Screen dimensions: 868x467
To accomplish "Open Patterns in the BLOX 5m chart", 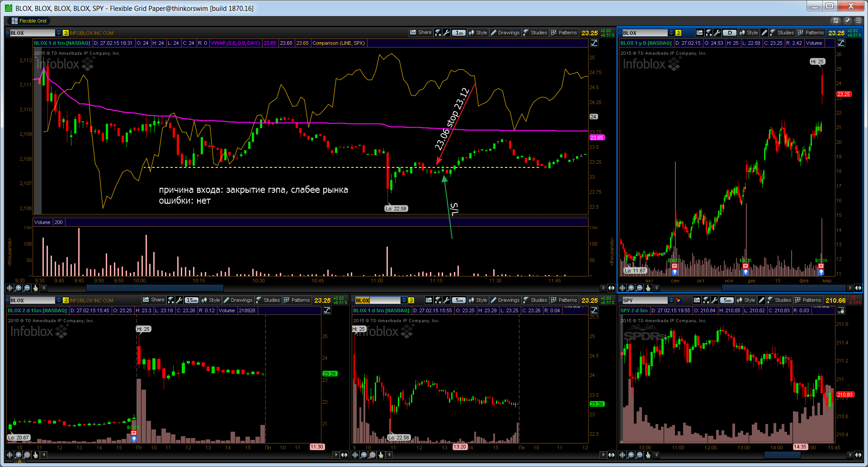I will [564, 300].
